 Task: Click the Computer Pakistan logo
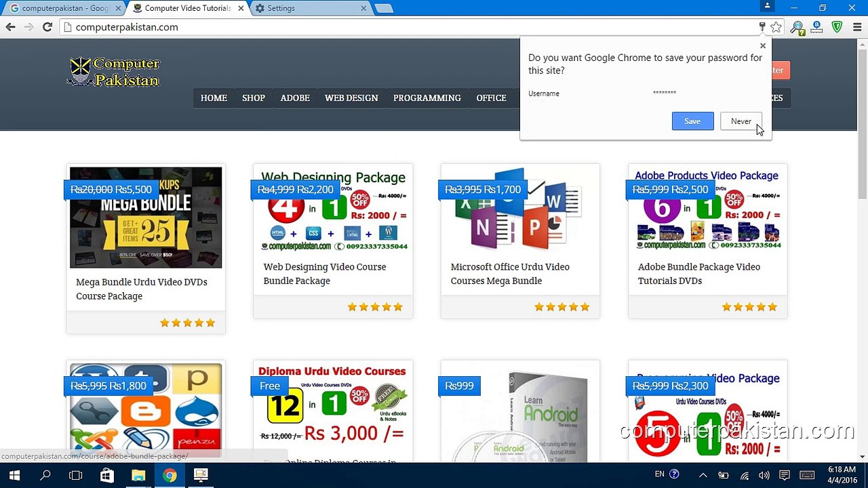(x=114, y=72)
